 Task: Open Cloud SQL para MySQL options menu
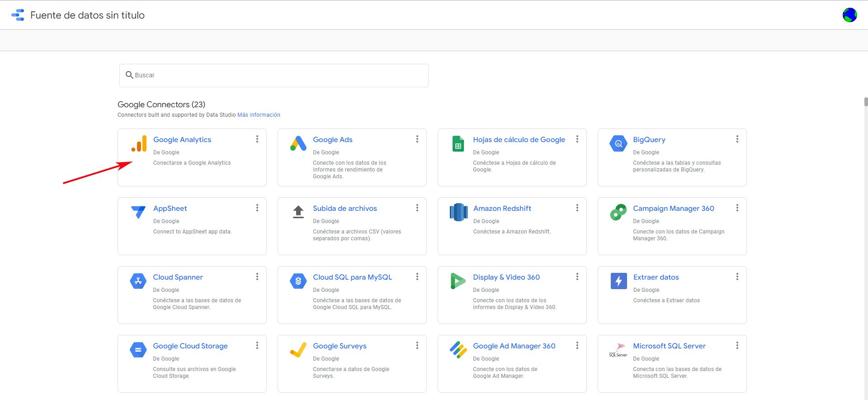(417, 276)
